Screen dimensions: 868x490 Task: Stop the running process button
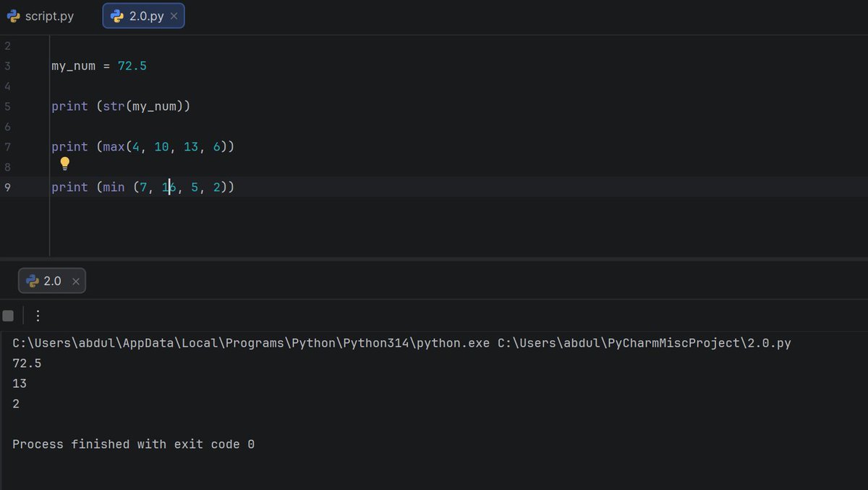point(8,316)
